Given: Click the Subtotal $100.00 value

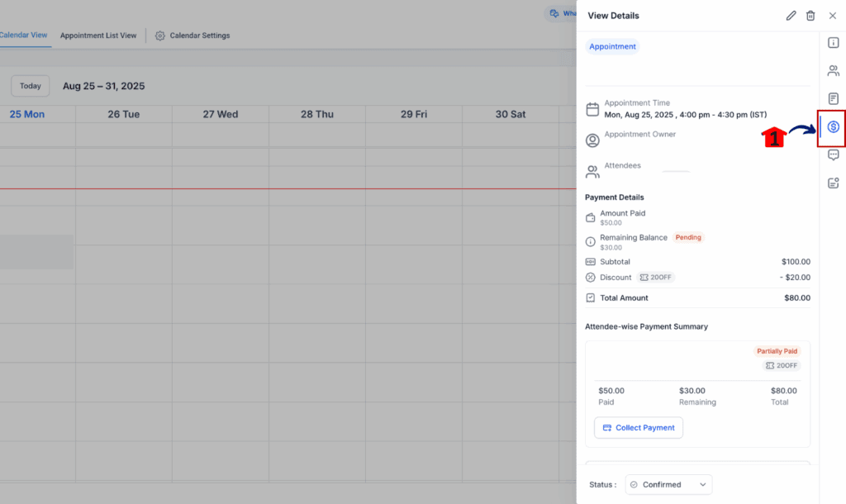Looking at the screenshot, I should click(x=796, y=262).
